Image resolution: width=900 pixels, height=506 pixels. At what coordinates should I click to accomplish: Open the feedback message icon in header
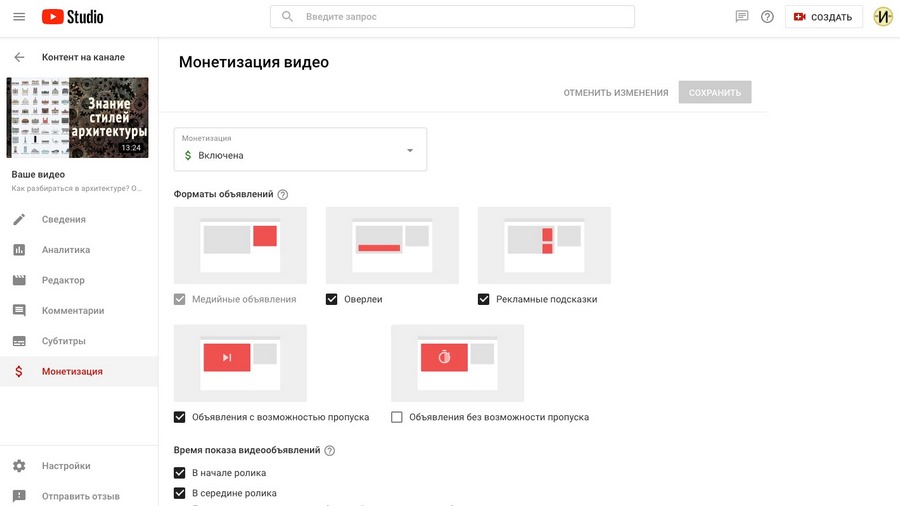[x=742, y=17]
